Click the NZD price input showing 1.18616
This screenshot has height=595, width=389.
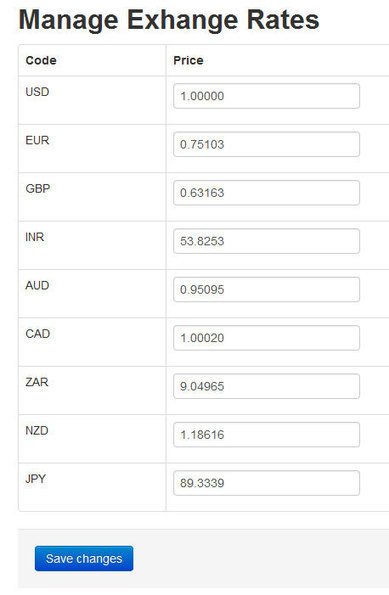pyautogui.click(x=266, y=434)
